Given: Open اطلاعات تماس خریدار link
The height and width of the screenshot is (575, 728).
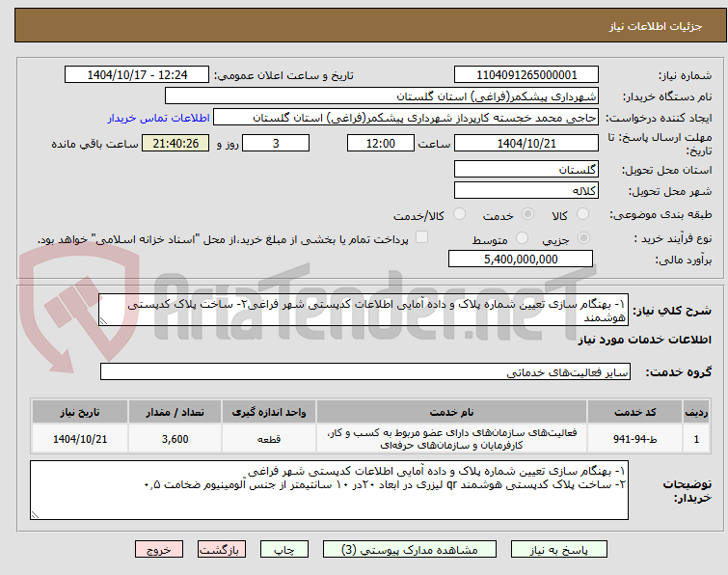Looking at the screenshot, I should [159, 118].
